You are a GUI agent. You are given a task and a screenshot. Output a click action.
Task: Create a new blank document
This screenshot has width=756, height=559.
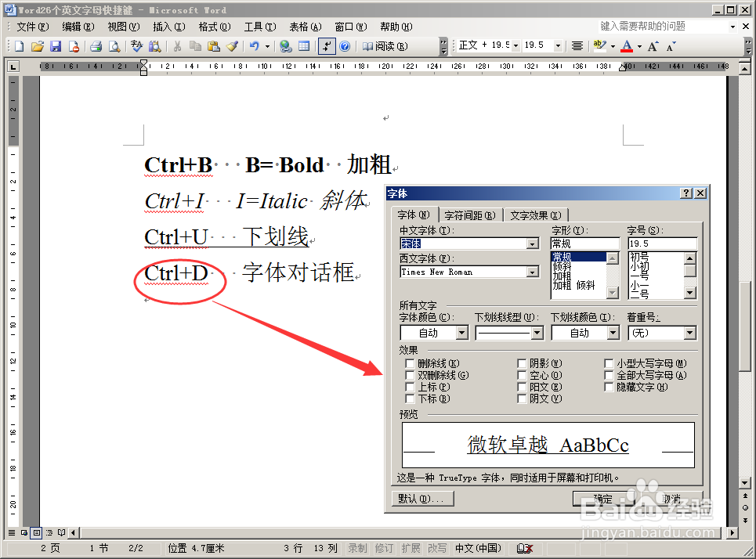click(x=20, y=46)
